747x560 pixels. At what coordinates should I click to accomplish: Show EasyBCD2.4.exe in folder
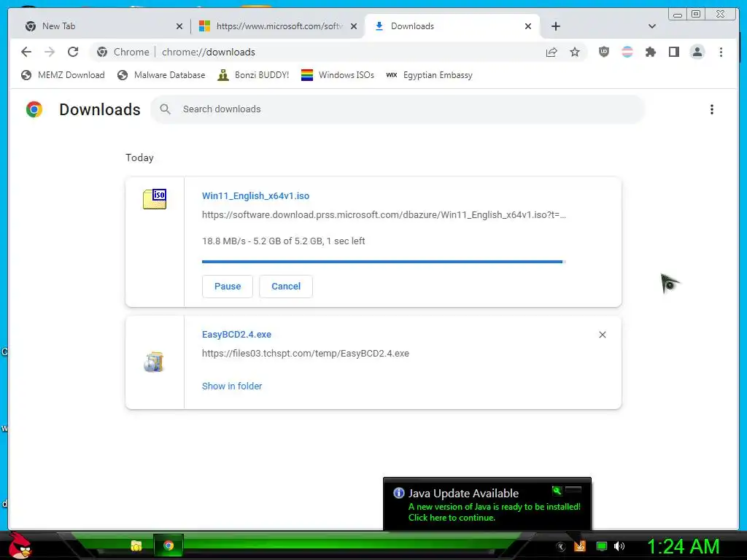coord(232,386)
